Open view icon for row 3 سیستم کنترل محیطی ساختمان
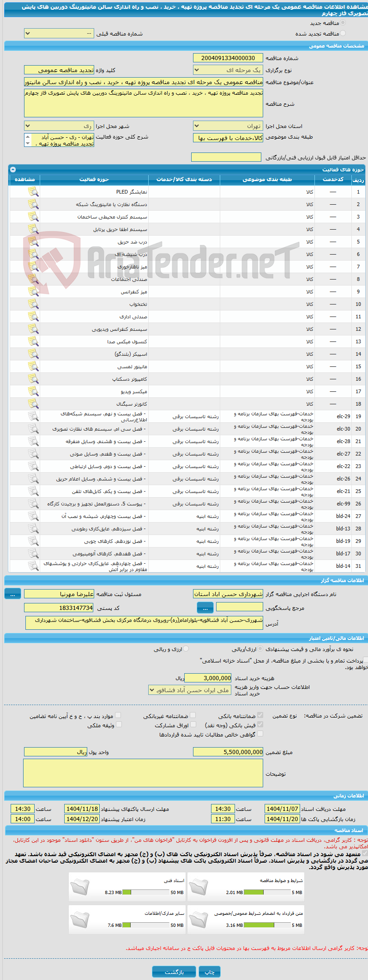The height and width of the screenshot is (980, 368). (33, 217)
